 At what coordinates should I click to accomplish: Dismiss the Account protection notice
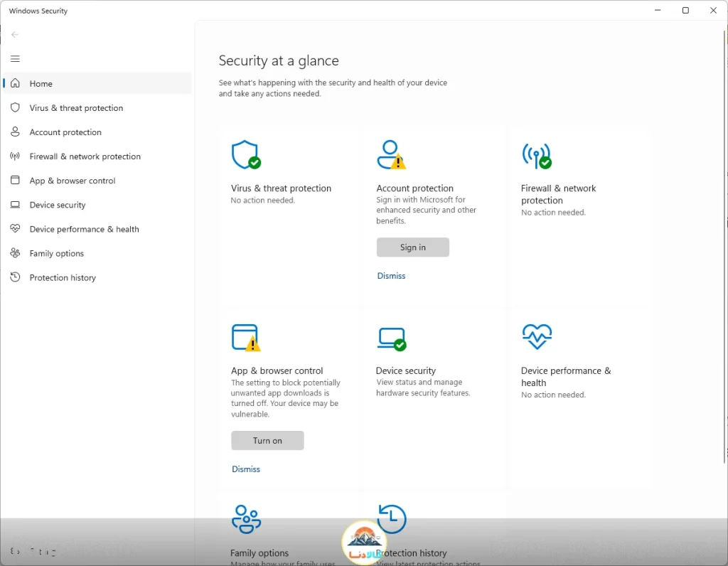(x=391, y=276)
